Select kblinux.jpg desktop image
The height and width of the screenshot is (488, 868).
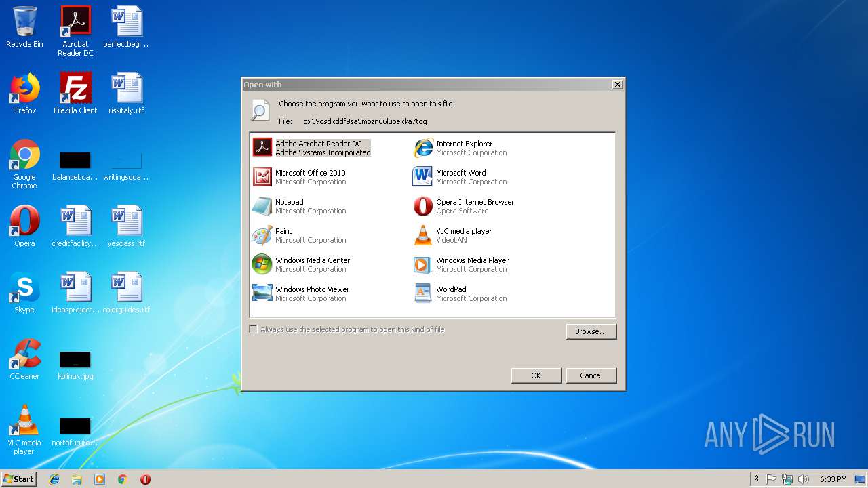75,366
